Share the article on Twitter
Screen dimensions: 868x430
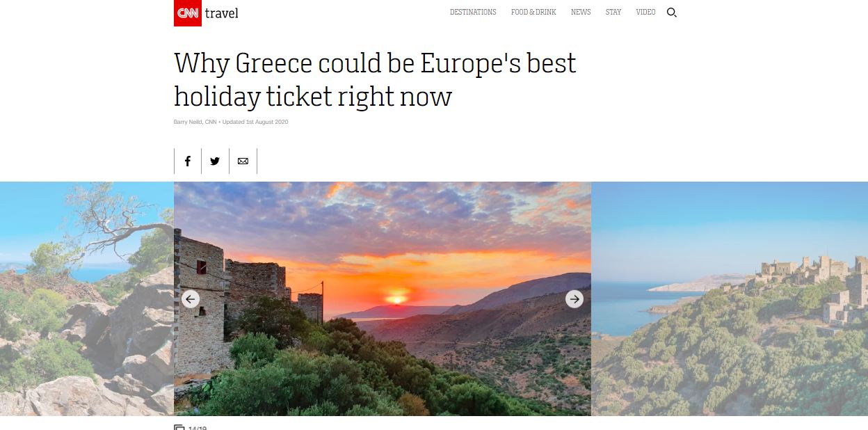(215, 161)
